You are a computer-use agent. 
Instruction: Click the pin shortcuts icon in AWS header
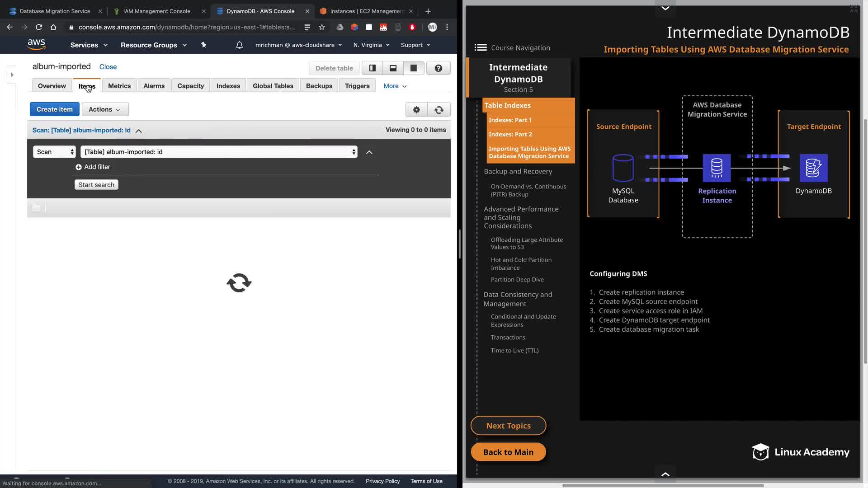[203, 45]
